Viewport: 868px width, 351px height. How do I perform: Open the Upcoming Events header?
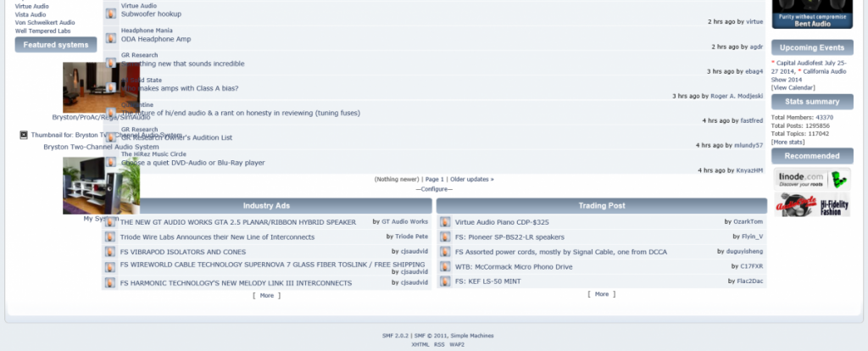812,47
